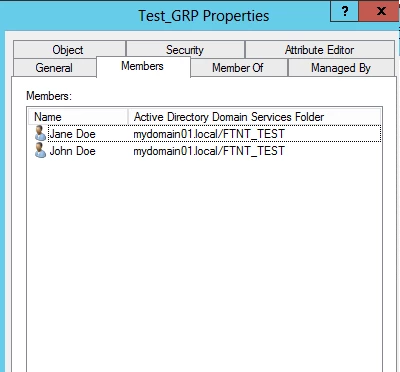The image size is (400, 372).
Task: Select the Jane Doe member name
Action: pos(72,134)
